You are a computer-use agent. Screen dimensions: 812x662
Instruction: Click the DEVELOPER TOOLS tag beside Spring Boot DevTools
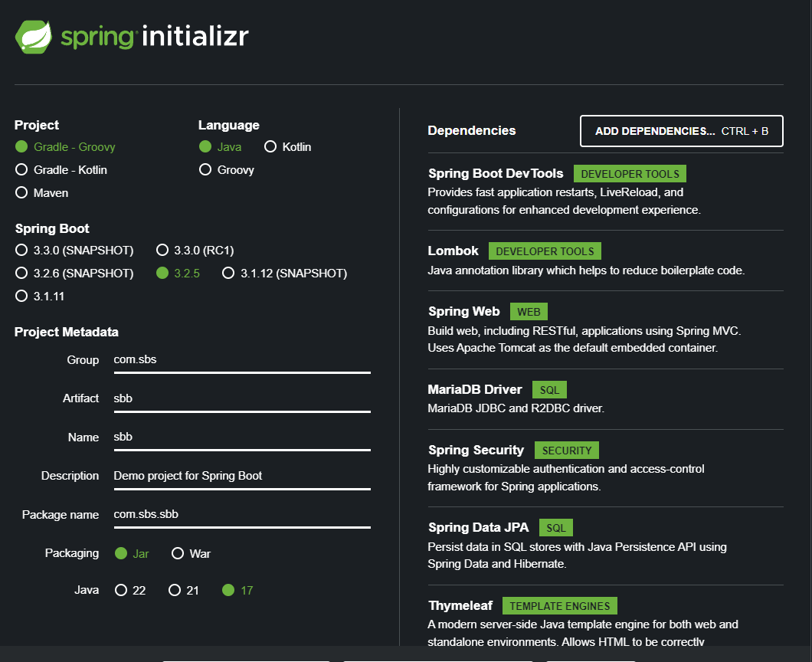click(x=630, y=174)
